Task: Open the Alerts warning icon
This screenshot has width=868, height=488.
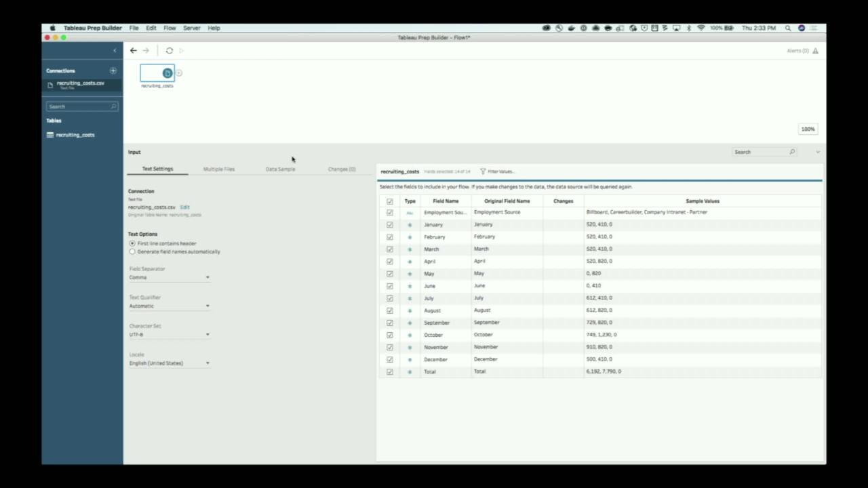Action: (815, 51)
